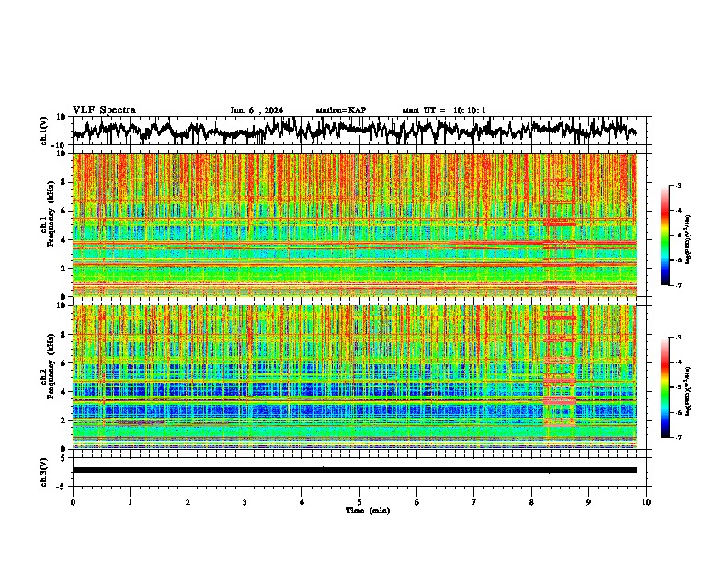Viewport: 728px width, 563px height.
Task: Click the 6 kHz tick label of ch.1 spectrogram
Action: point(63,211)
